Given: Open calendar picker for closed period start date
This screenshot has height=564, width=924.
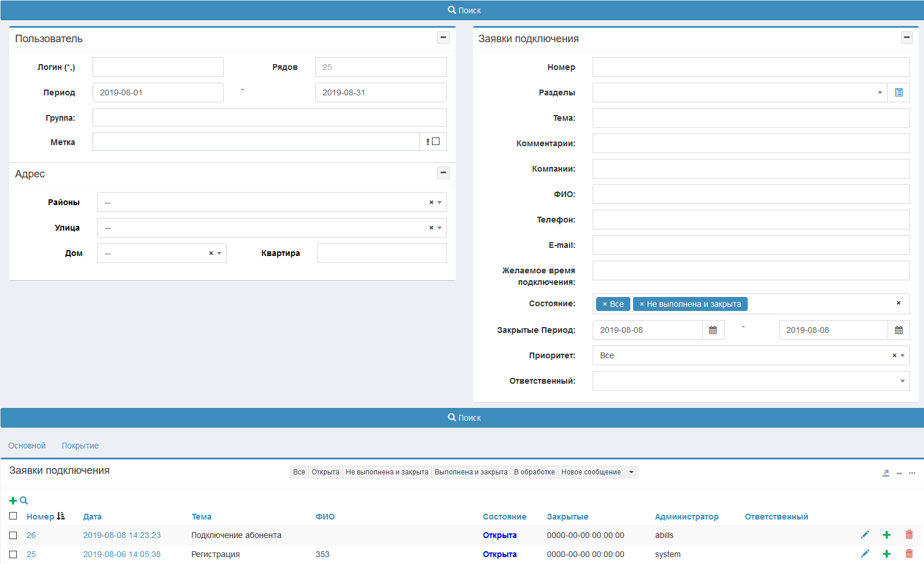Looking at the screenshot, I should tap(713, 330).
